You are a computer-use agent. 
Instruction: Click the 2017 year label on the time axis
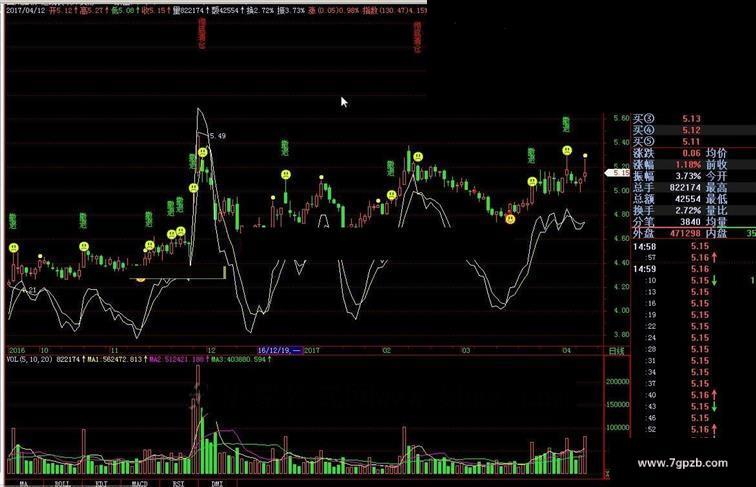click(x=311, y=351)
